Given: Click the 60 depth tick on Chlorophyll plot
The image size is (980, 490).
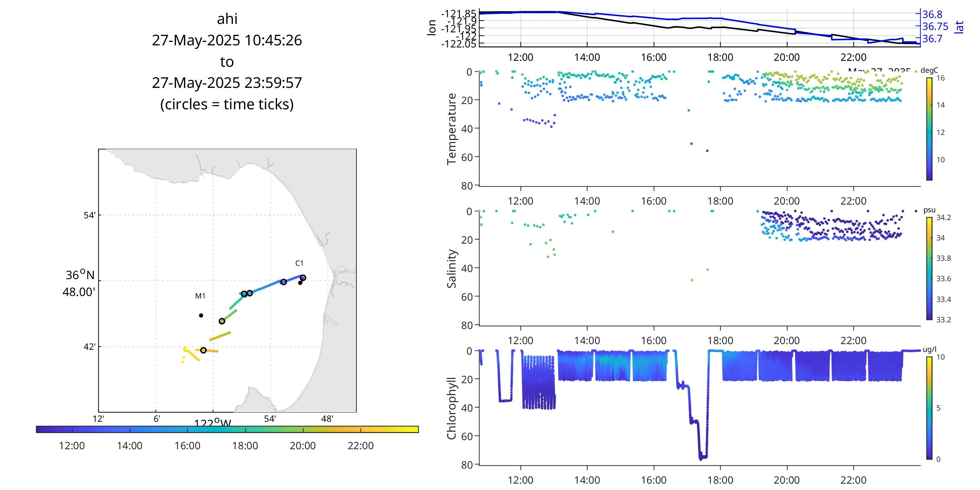Looking at the screenshot, I should 467,436.
